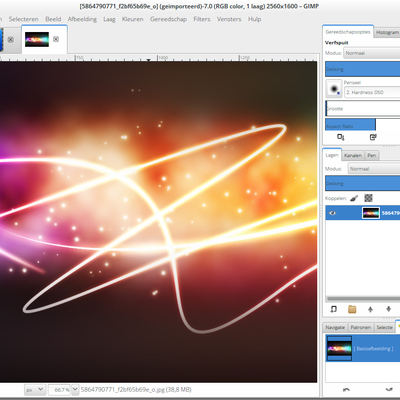Image resolution: width=400 pixels, height=400 pixels.
Task: Click the Basisafbeelding history thumbnail
Action: tap(339, 348)
